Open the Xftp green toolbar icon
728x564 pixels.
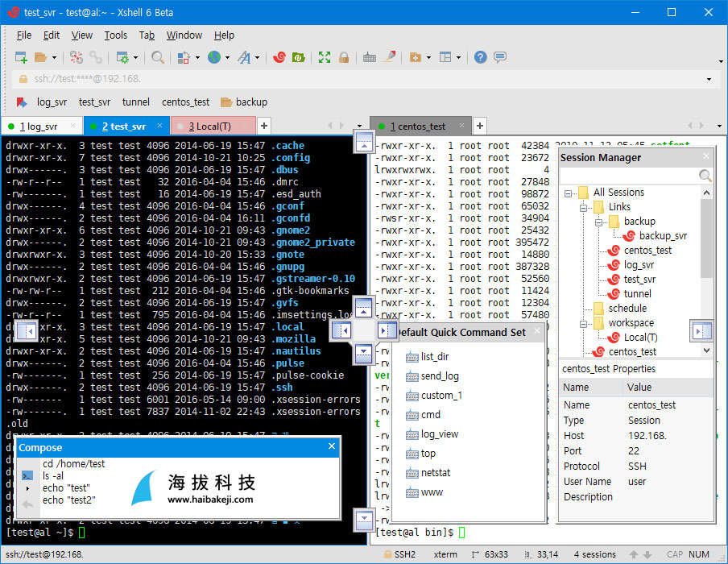(x=298, y=57)
